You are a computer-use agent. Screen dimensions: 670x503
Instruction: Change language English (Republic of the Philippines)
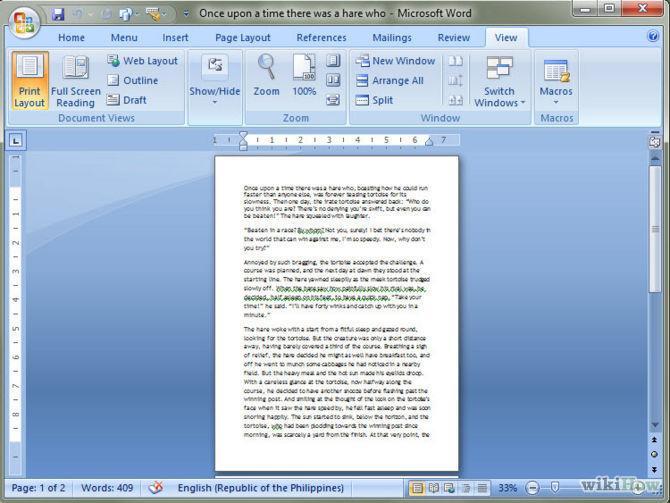pyautogui.click(x=261, y=488)
